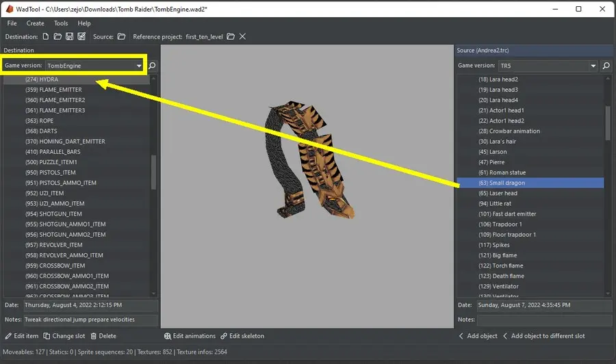Search destination objects with magnifier icon
This screenshot has height=364, width=616.
click(x=152, y=66)
